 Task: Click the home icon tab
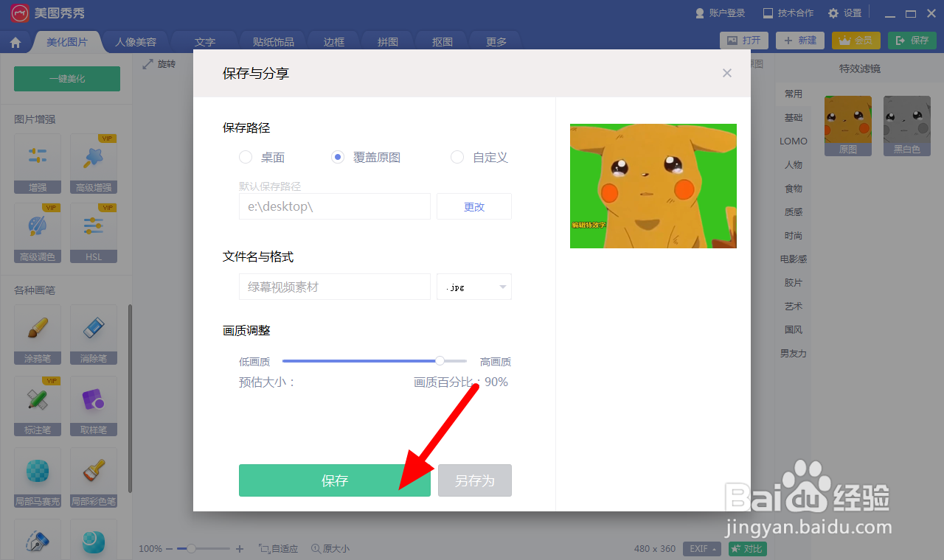pyautogui.click(x=15, y=42)
